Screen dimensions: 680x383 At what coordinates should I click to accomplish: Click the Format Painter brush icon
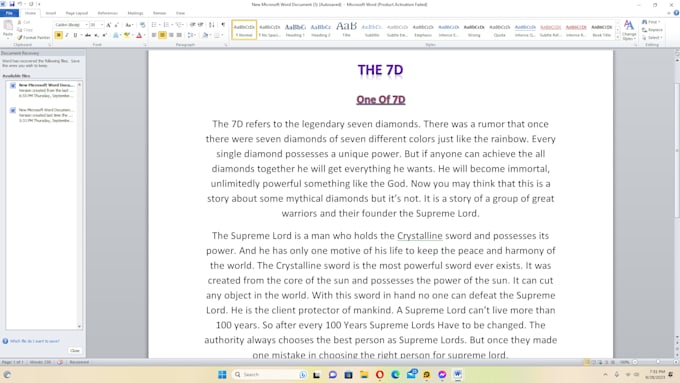[x=20, y=38]
